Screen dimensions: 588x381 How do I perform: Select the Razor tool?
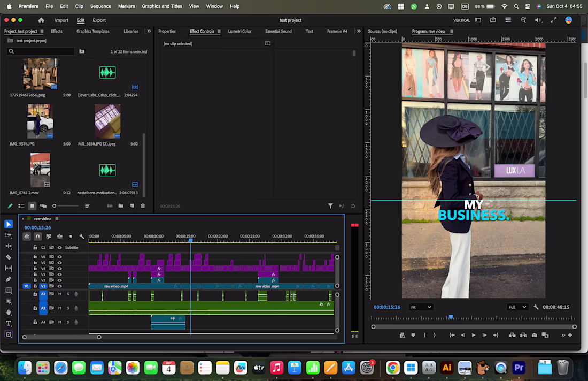[x=8, y=257]
